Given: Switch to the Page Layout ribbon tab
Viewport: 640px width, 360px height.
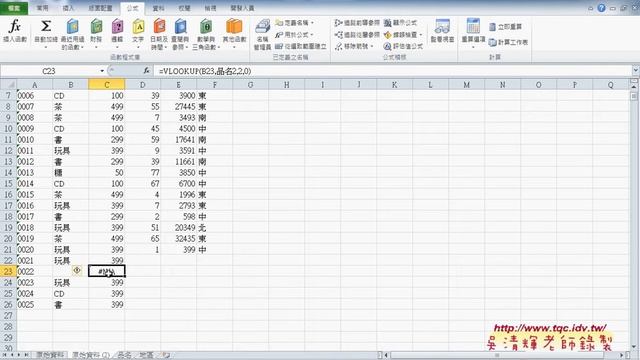Looking at the screenshot, I should [x=100, y=8].
